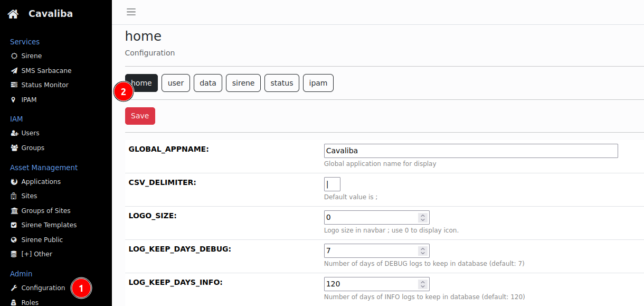
Task: Toggle the hamburger menu at the top
Action: coord(131,11)
